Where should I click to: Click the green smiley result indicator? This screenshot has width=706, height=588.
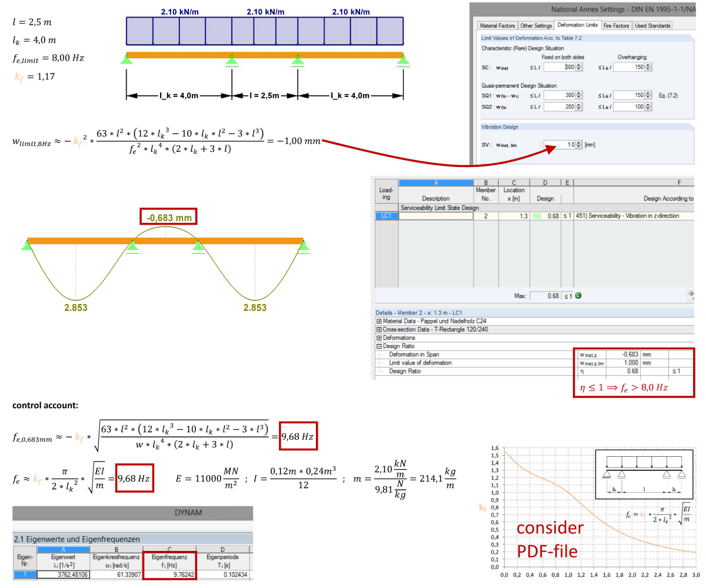tap(579, 295)
